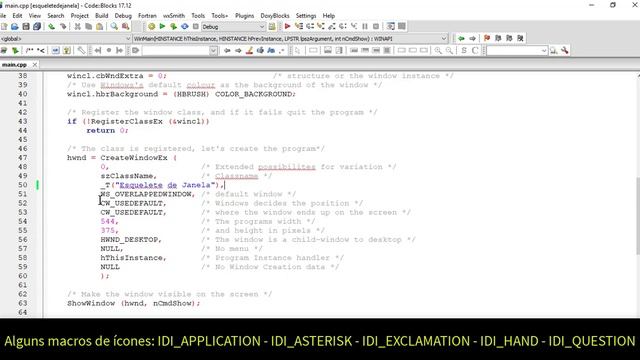640x360 pixels.
Task: Click the debugger Run to cursor icon
Action: [x=299, y=27]
